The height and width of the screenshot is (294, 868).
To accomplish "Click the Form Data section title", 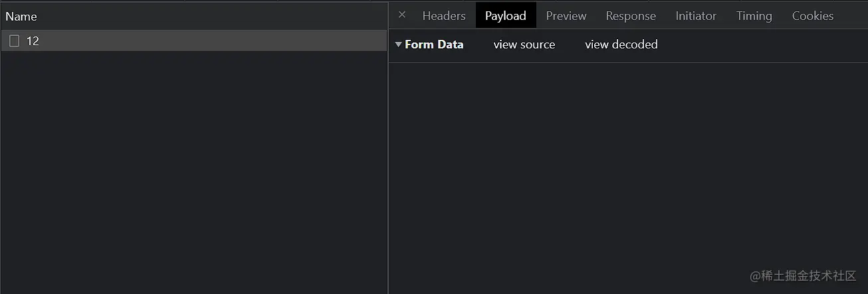I will point(434,44).
